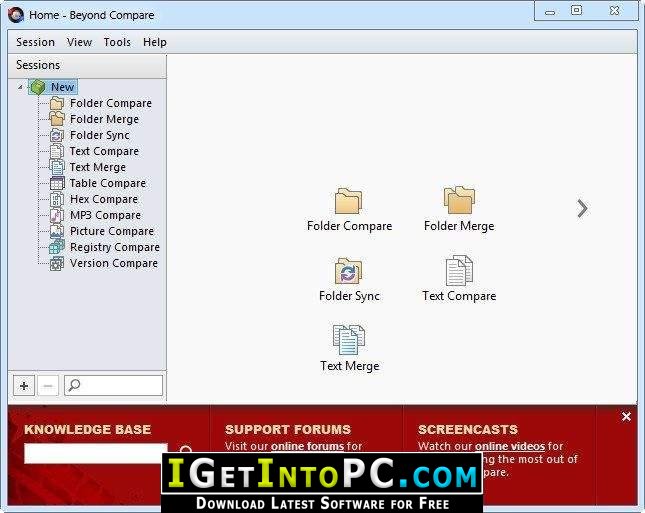Click the magnifier icon in session search

click(74, 385)
